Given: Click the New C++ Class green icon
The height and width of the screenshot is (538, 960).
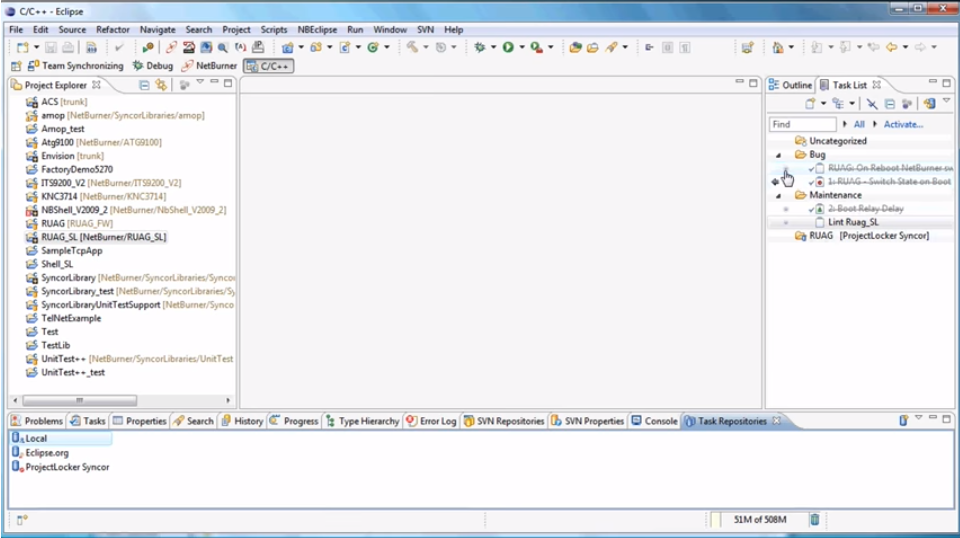Looking at the screenshot, I should (x=372, y=48).
